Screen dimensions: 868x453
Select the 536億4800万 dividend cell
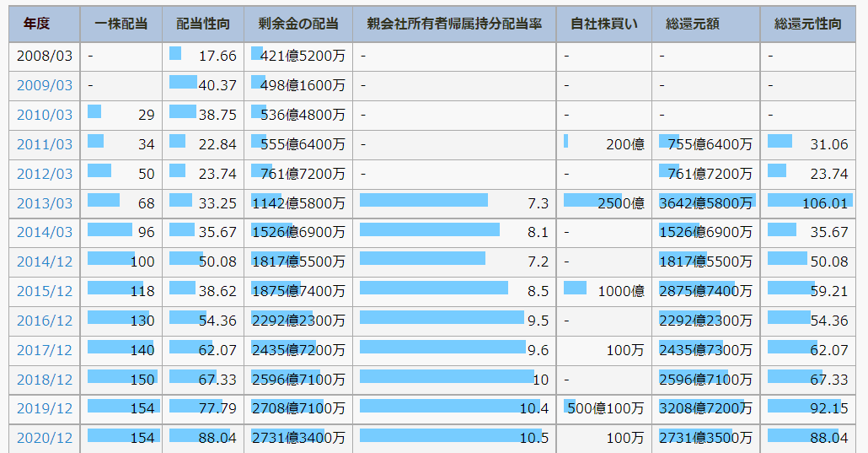pos(298,115)
